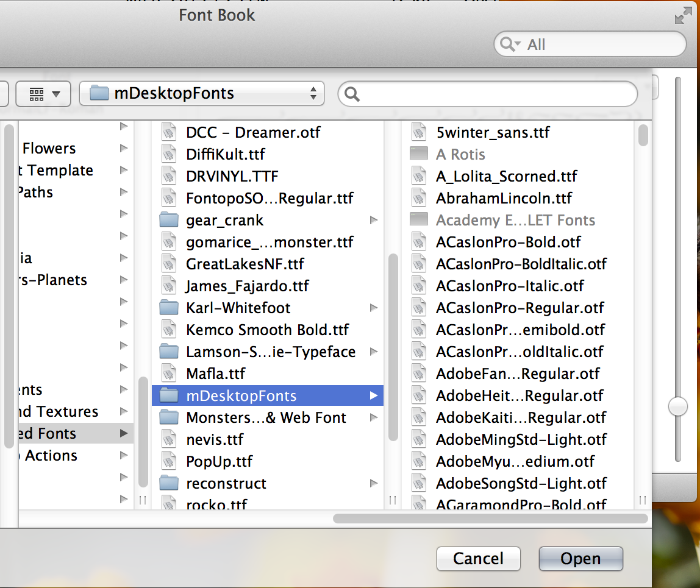This screenshot has height=588, width=700.
Task: Select AdobeKaiti...Regular.otf file
Action: click(518, 417)
